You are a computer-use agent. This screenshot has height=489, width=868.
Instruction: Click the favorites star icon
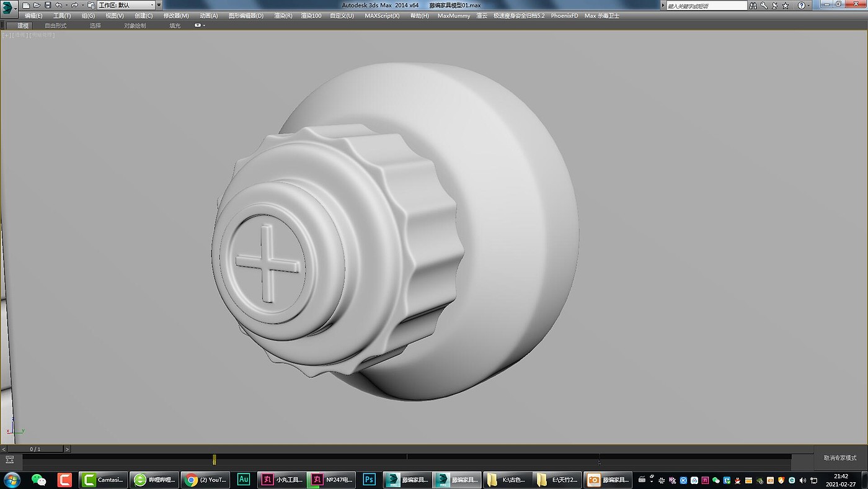coord(786,5)
